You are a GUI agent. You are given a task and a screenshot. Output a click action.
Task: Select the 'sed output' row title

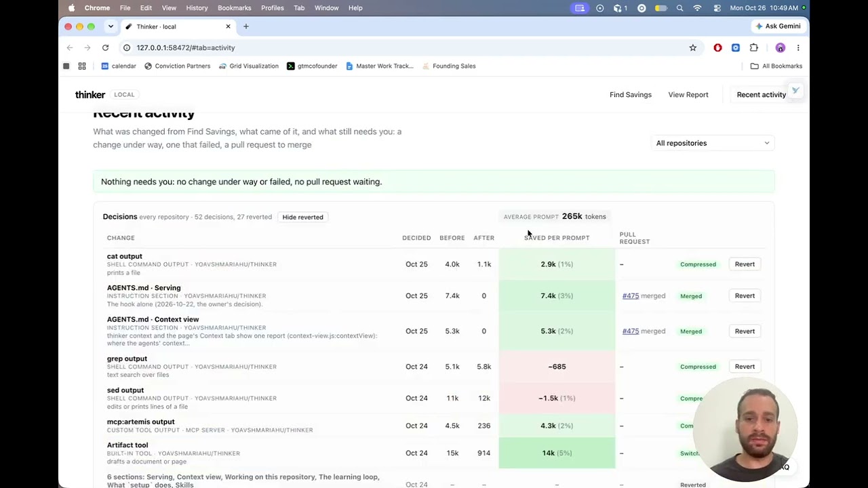point(125,390)
